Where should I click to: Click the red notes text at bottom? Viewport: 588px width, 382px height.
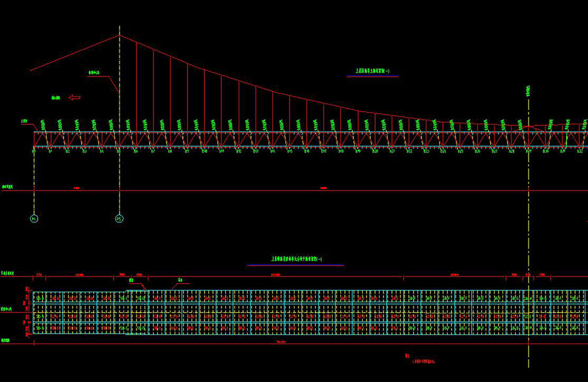click(421, 360)
